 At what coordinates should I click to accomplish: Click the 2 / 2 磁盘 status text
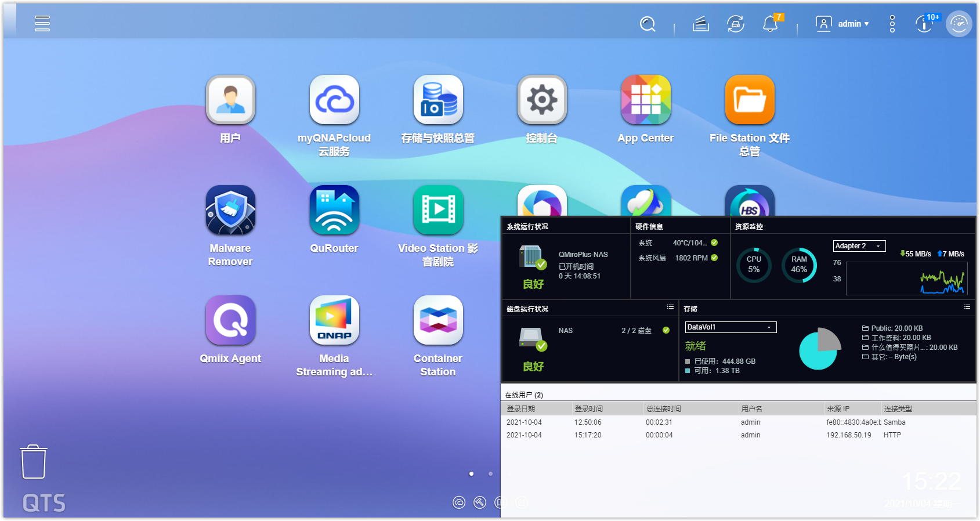coord(637,331)
